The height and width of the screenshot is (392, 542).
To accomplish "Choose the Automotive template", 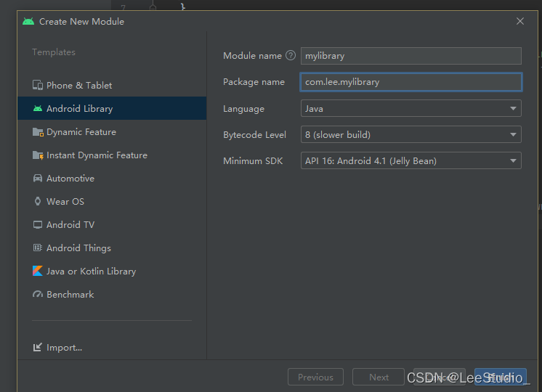I will point(112,178).
